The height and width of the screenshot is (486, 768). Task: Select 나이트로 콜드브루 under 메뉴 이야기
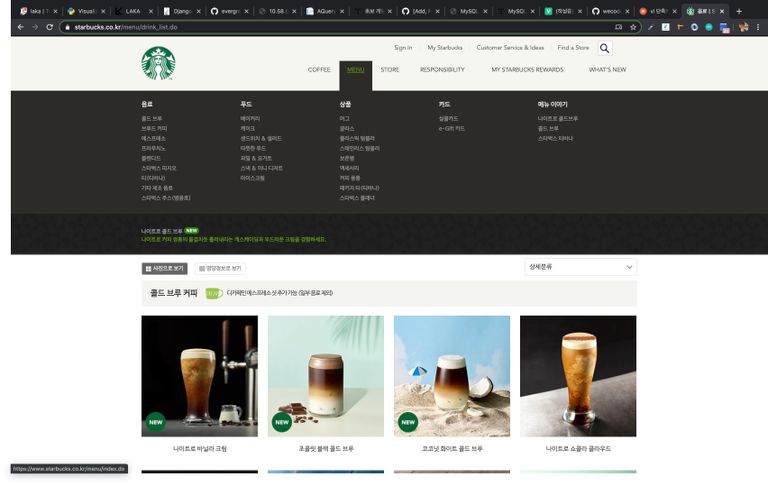point(557,119)
